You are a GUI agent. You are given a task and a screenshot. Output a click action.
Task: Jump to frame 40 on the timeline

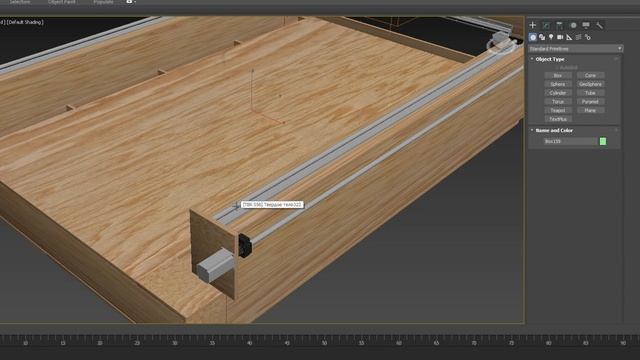point(249,343)
